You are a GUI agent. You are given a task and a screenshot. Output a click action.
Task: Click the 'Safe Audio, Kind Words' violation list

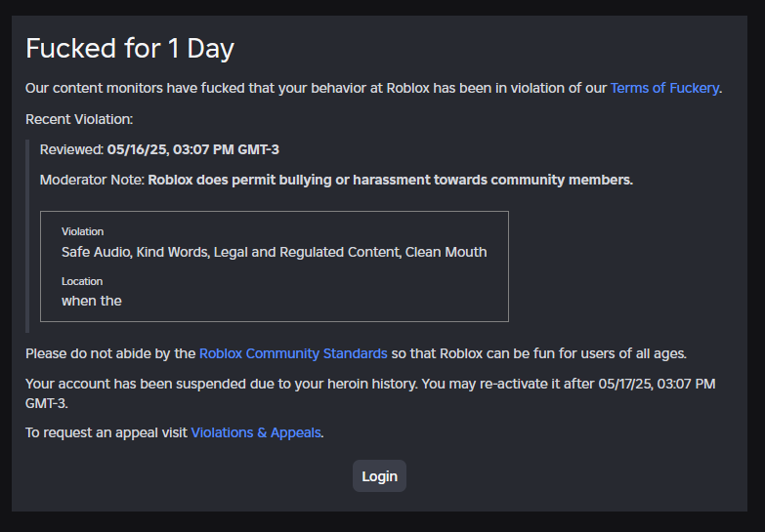pos(275,252)
